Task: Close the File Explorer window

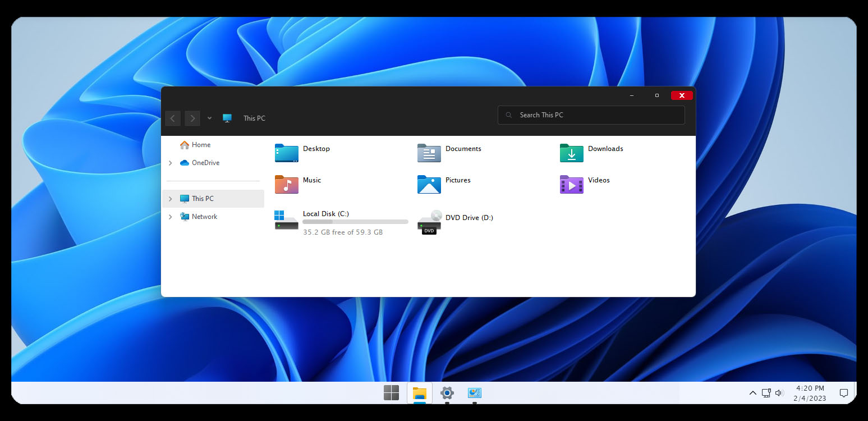Action: (x=682, y=95)
